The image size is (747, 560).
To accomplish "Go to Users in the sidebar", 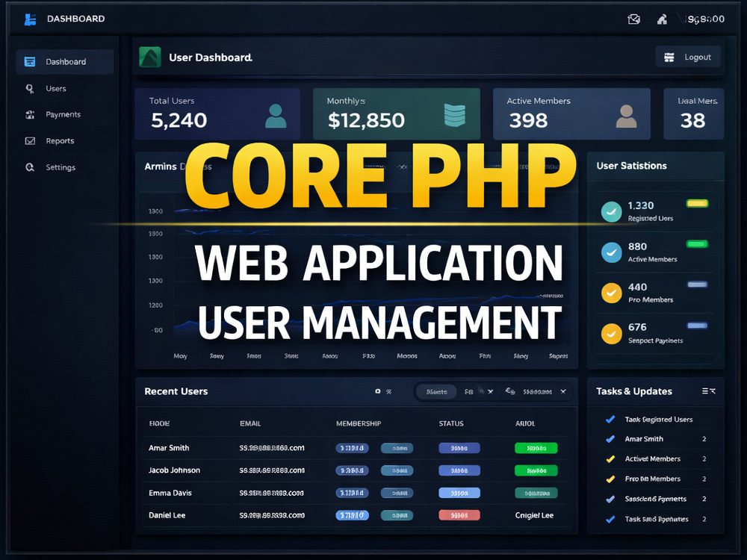I will 56,89.
